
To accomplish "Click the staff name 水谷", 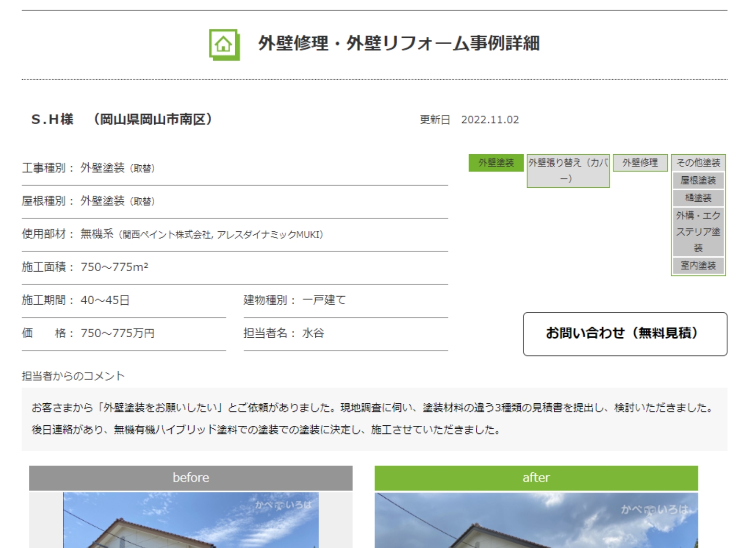I will click(x=313, y=333).
